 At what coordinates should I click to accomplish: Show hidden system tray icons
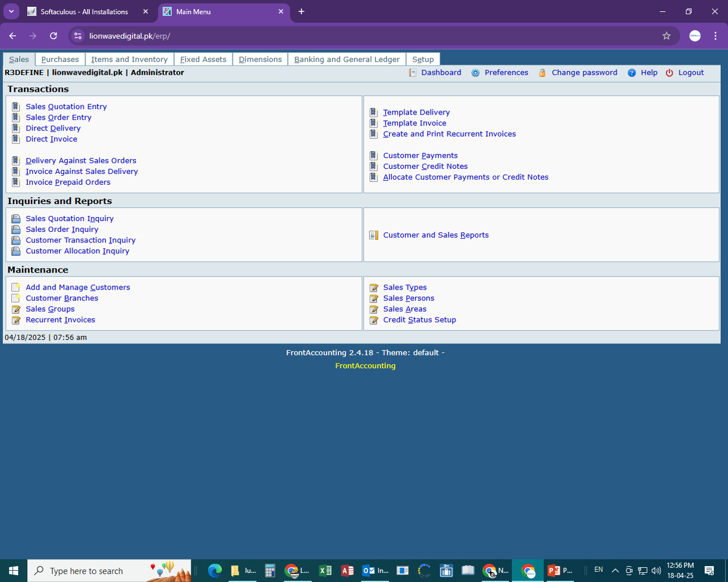tap(615, 571)
